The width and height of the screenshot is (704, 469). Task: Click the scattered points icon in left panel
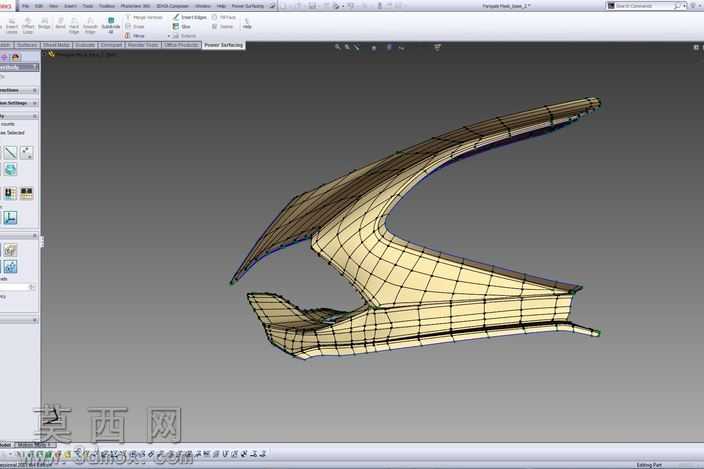point(26,153)
